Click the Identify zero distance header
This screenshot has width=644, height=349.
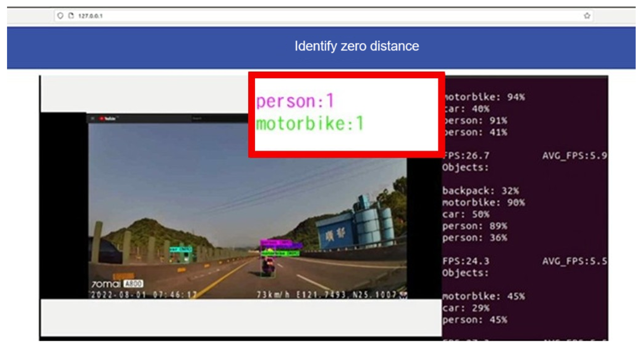[357, 46]
